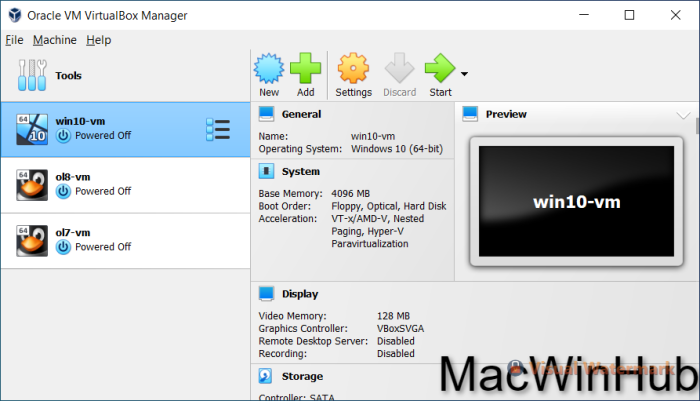Click the 'Floppy, Optical, Hard Disk' boot order
This screenshot has width=700, height=401.
388,206
